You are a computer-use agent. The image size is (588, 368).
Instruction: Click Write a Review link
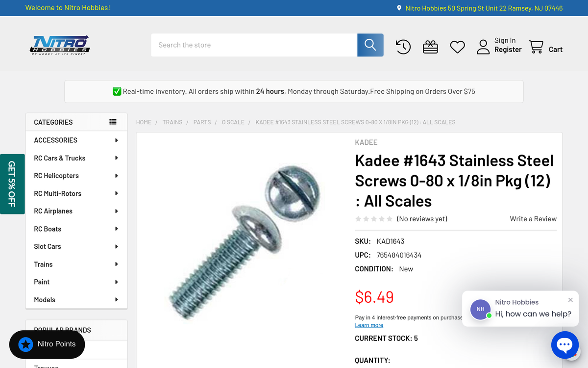click(x=533, y=219)
